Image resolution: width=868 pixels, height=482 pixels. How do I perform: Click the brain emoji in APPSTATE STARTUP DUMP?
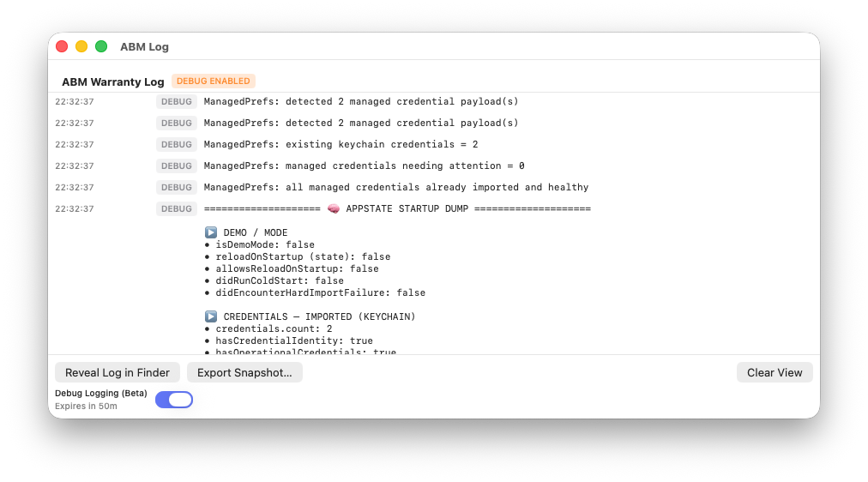point(334,208)
